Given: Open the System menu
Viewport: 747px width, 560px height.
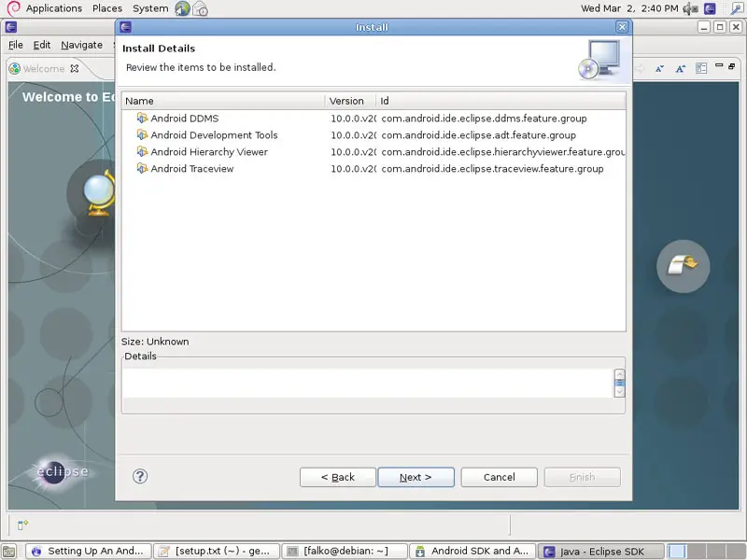Looking at the screenshot, I should pos(150,8).
